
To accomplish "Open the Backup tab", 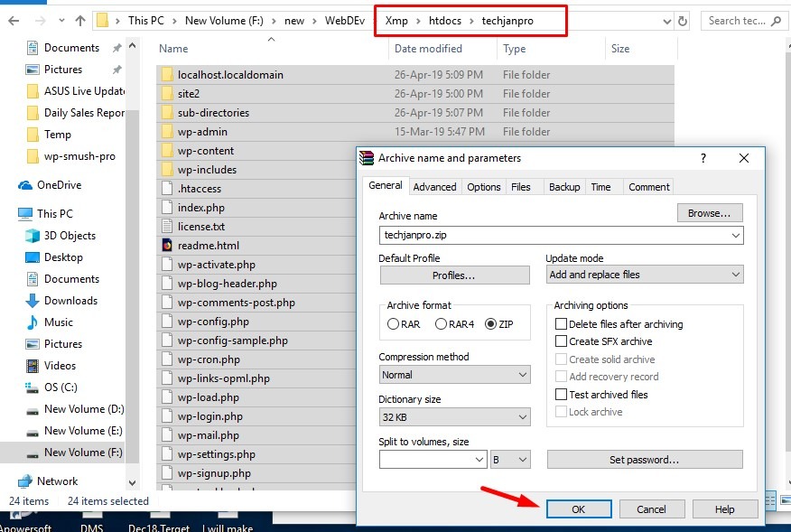I will coord(564,186).
